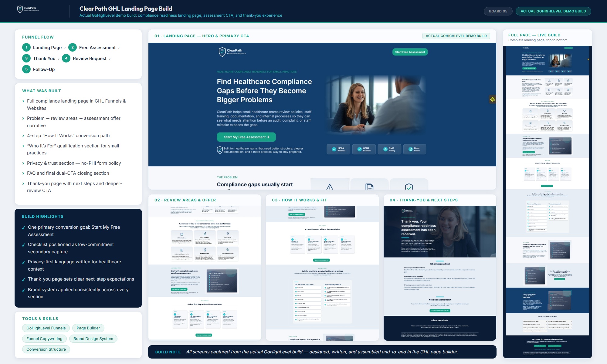Click the warning triangle icon in The Problem section
The width and height of the screenshot is (607, 364).
coord(330,187)
